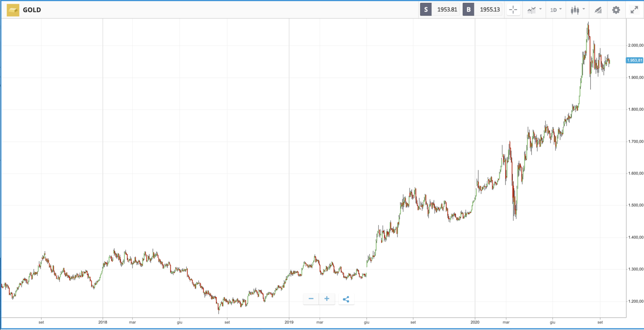Viewport: 644px width, 330px height.
Task: Open the chart settings gear
Action: (x=616, y=10)
